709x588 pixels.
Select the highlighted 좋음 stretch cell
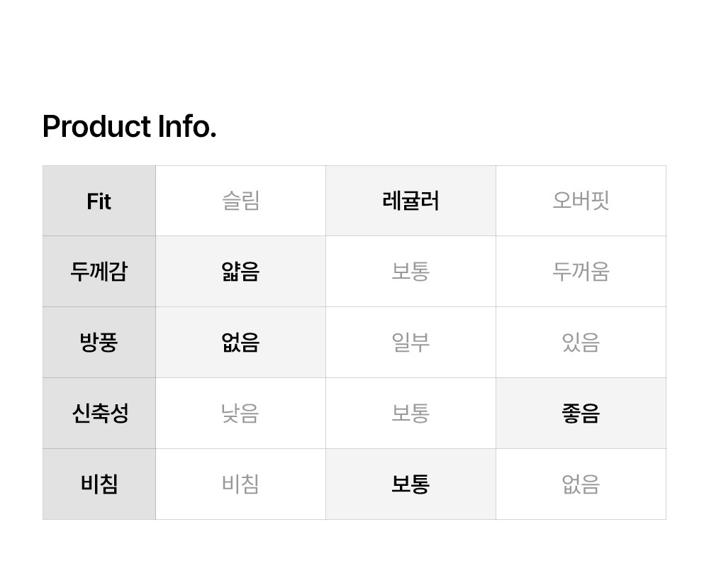tap(581, 414)
